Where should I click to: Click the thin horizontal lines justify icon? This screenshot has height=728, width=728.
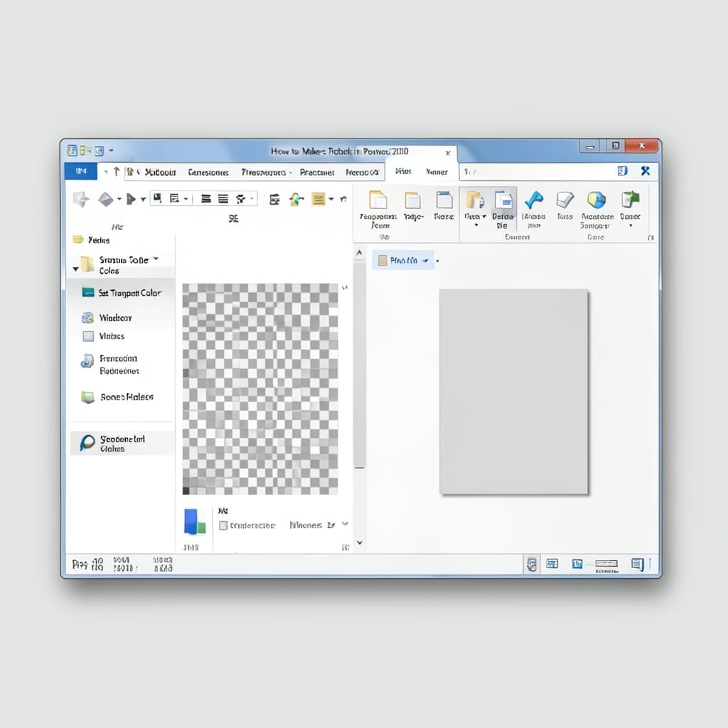point(223,199)
